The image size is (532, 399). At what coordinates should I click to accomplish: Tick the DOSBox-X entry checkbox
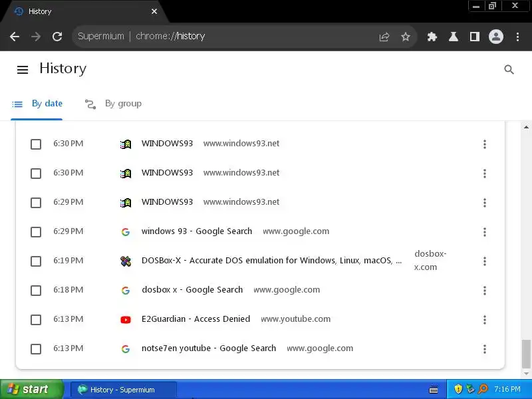pos(36,261)
